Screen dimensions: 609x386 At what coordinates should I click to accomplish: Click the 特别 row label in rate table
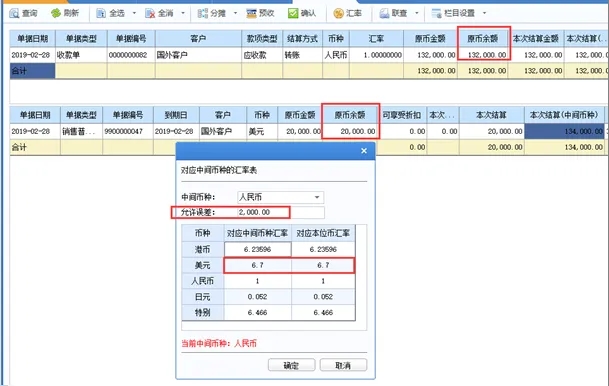(203, 313)
